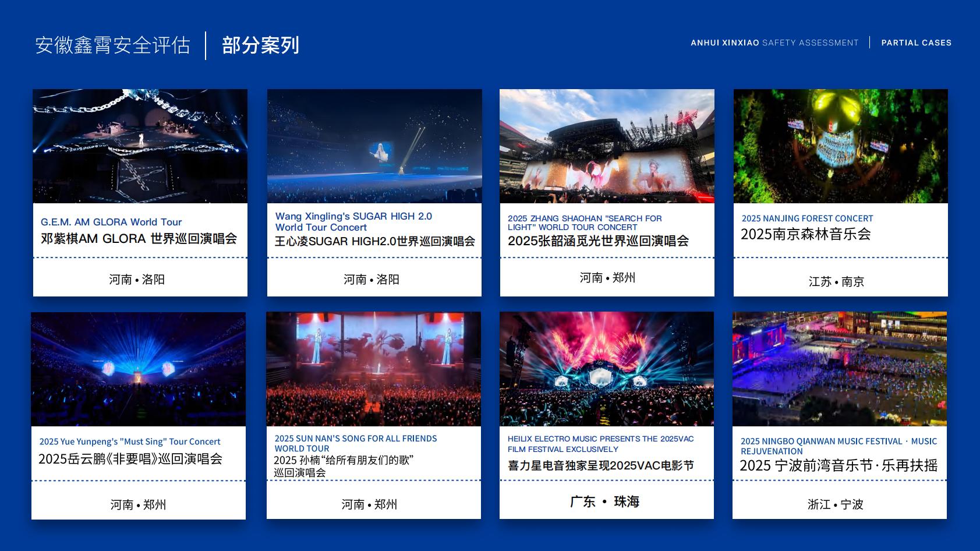980x551 pixels.
Task: Click 'ANHUI XINXIAO SAFETY ASSESSMENT' header text
Action: point(774,43)
